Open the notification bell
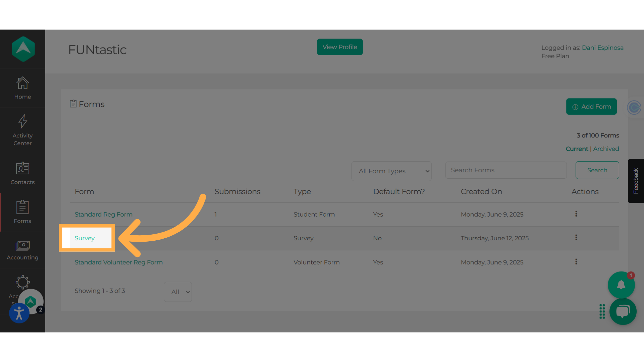This screenshot has height=362, width=644. tap(621, 285)
